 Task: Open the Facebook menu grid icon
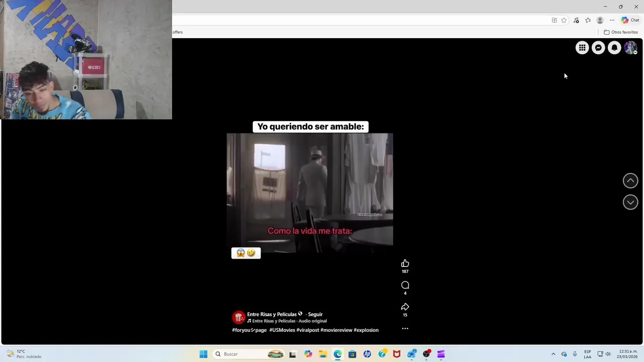[582, 48]
